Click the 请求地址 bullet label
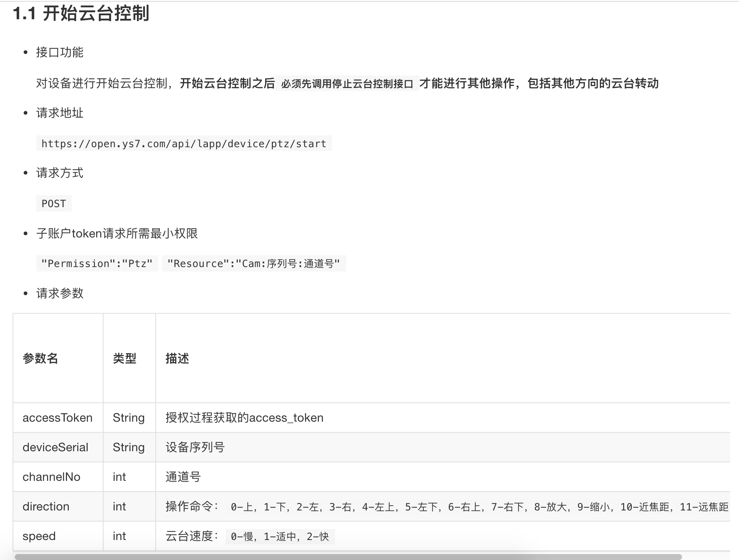This screenshot has width=739, height=560. pos(60,113)
